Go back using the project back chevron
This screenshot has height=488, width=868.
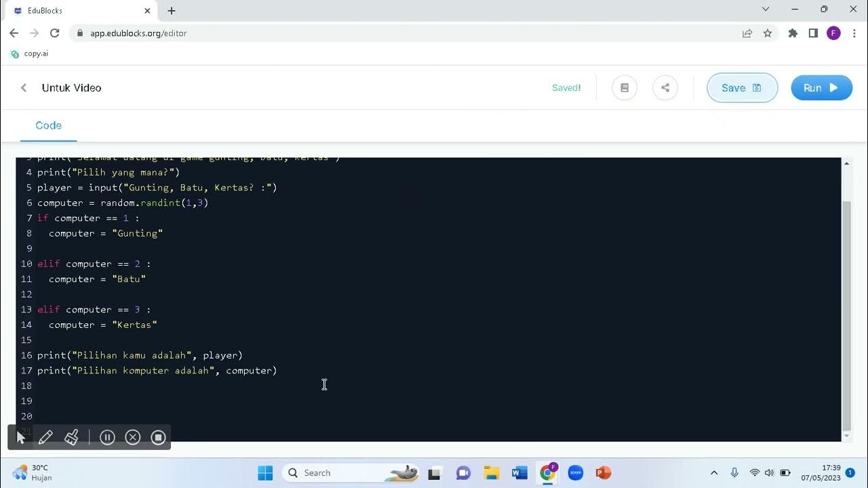[24, 87]
